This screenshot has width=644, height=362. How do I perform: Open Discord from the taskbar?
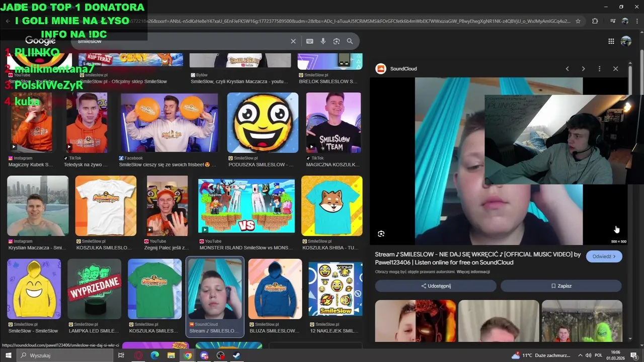point(204,355)
